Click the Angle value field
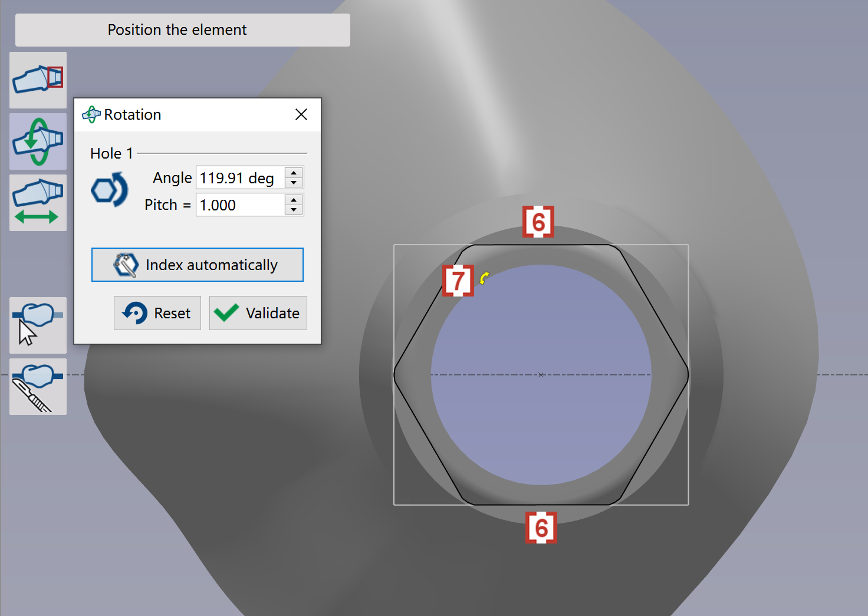Screen dimensions: 868x616 point(240,178)
